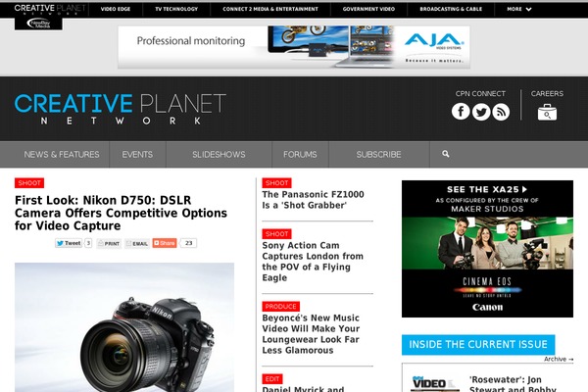The image size is (588, 392).
Task: Open the Slideshows section
Action: tap(219, 154)
